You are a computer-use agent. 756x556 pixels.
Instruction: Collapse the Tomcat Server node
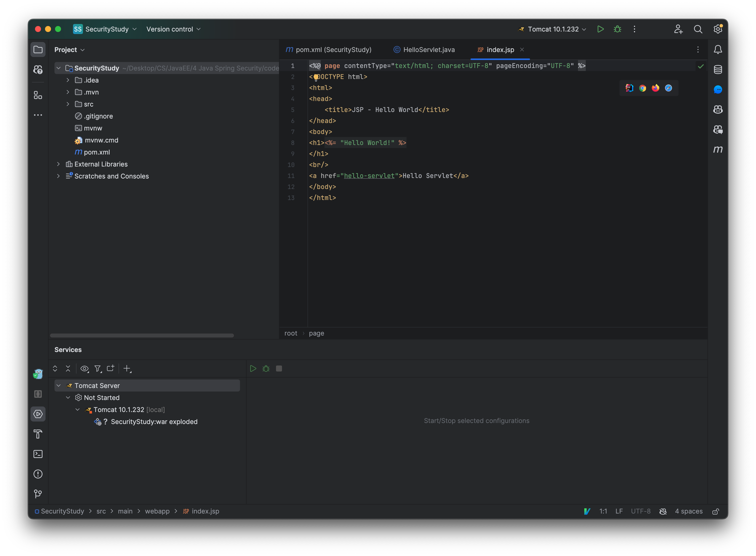(x=59, y=385)
